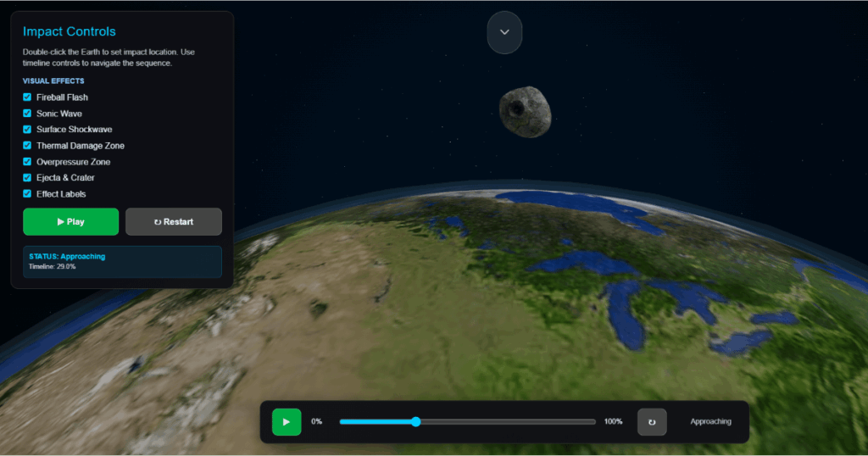Image resolution: width=868 pixels, height=456 pixels.
Task: Uncheck the Fireball Flash checkbox
Action: (x=27, y=97)
